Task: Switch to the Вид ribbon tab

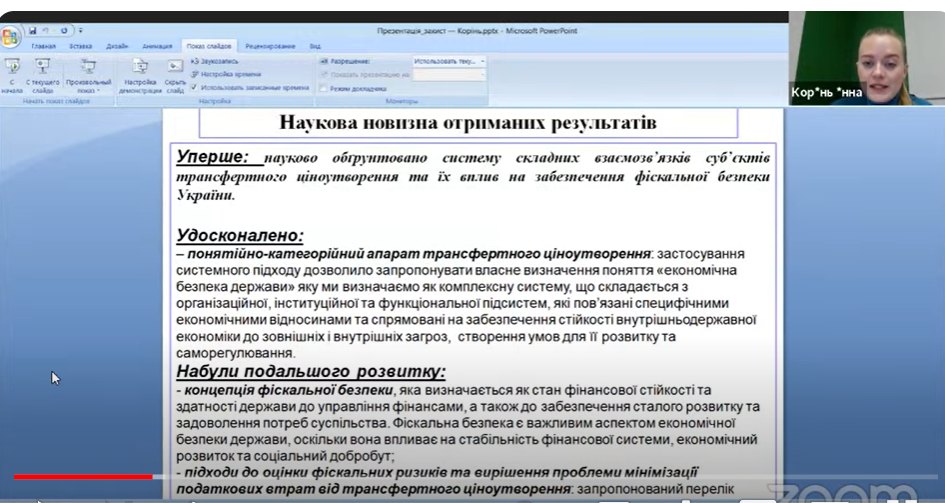Action: pyautogui.click(x=315, y=46)
